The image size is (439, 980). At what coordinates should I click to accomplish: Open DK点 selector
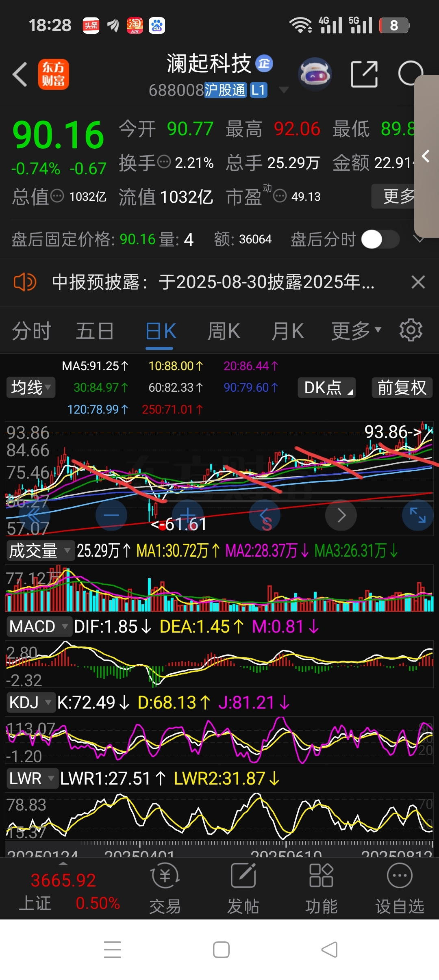point(327,388)
